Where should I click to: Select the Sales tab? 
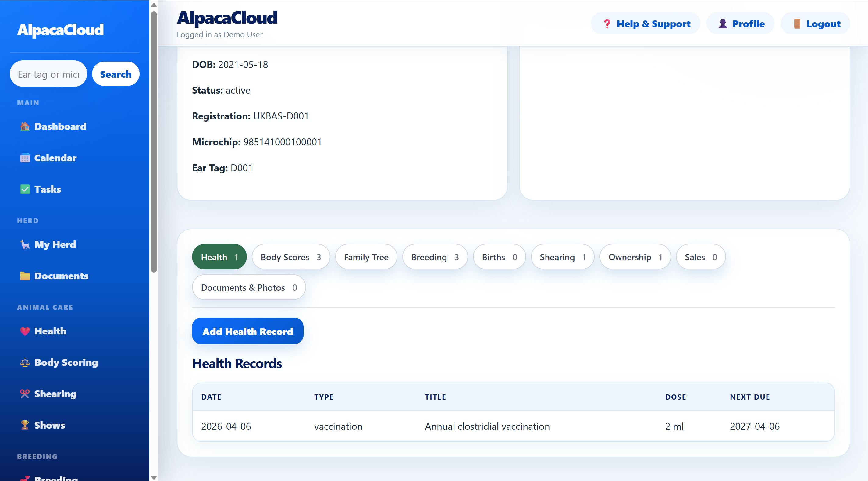pos(701,257)
